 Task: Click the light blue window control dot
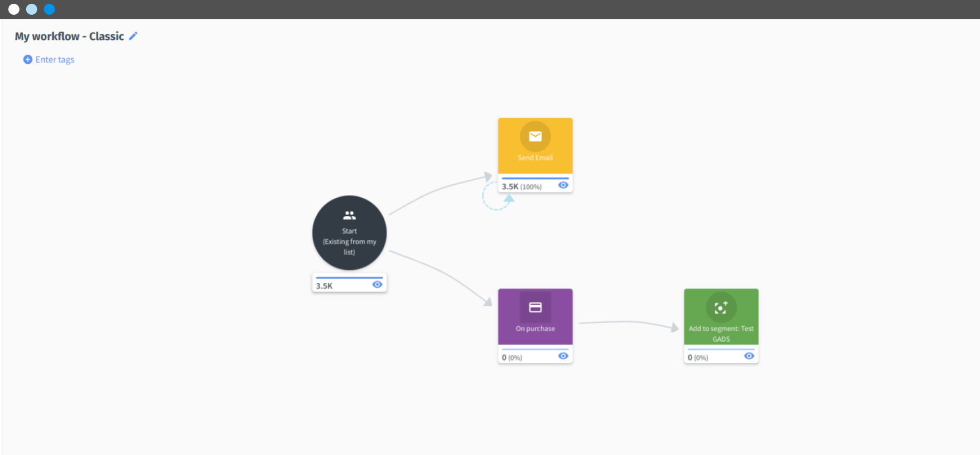click(32, 9)
